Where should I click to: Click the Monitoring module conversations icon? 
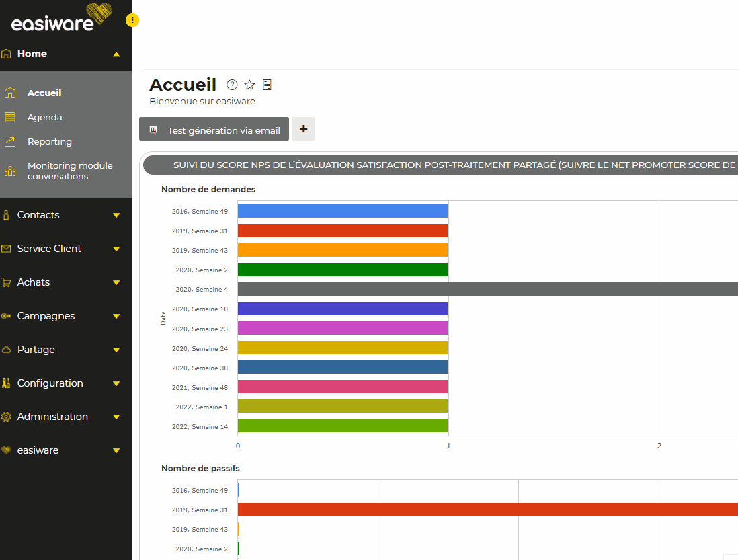click(9, 171)
